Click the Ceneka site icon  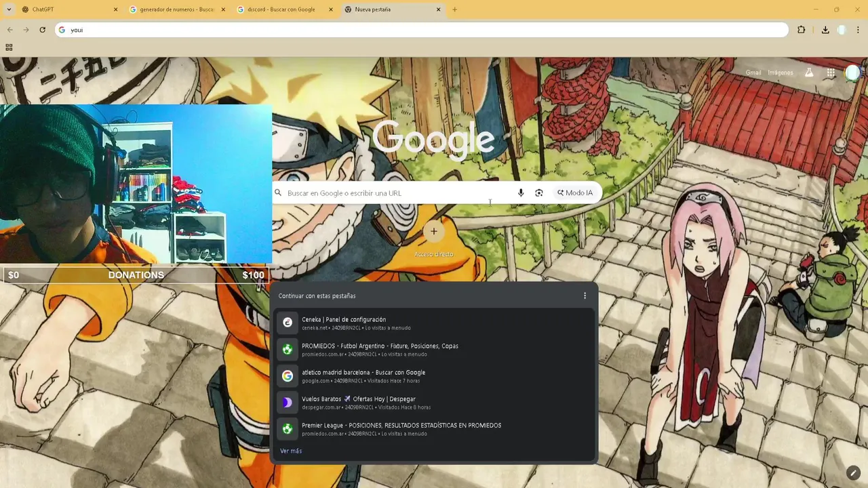click(288, 323)
